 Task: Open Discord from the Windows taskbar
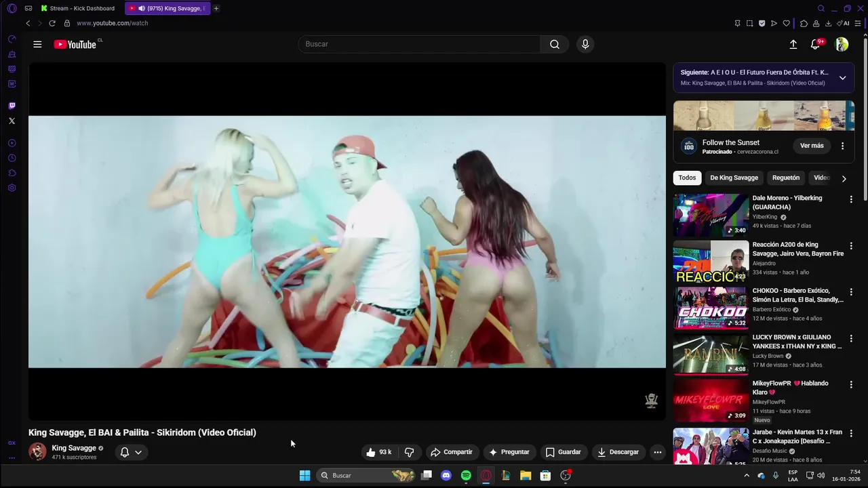pyautogui.click(x=446, y=476)
